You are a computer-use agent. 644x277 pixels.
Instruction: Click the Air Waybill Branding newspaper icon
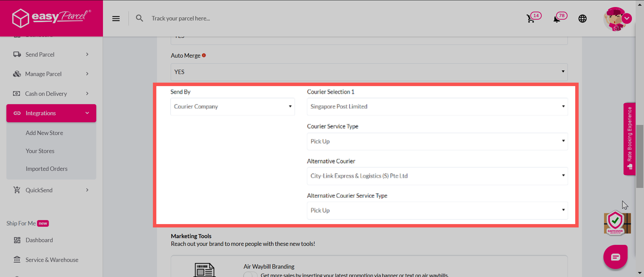click(x=205, y=270)
